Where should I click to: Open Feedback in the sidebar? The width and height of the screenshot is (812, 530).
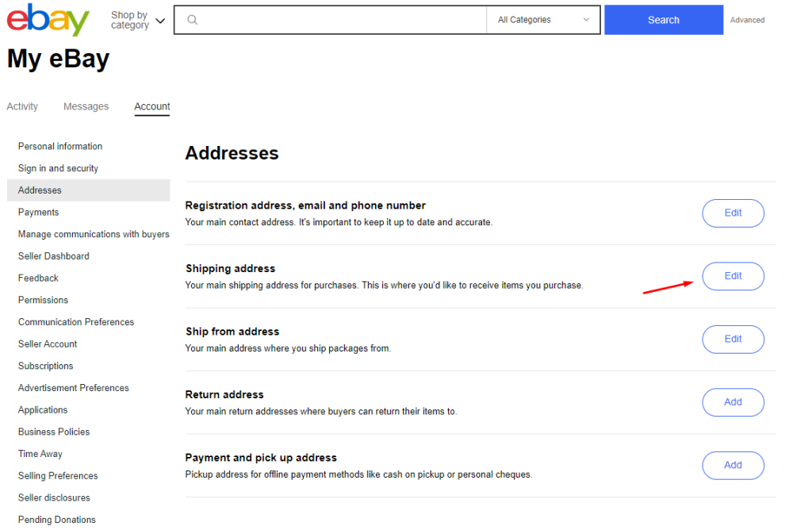38,278
